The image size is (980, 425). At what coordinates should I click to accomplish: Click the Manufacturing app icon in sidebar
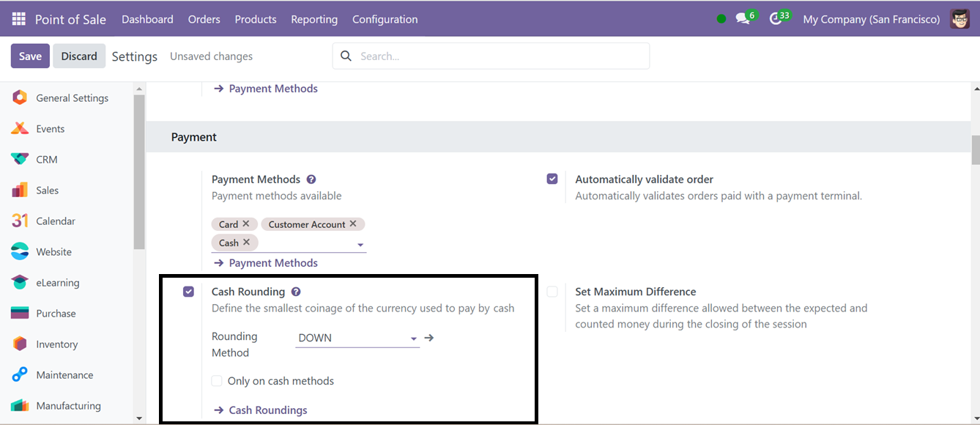[x=20, y=405]
